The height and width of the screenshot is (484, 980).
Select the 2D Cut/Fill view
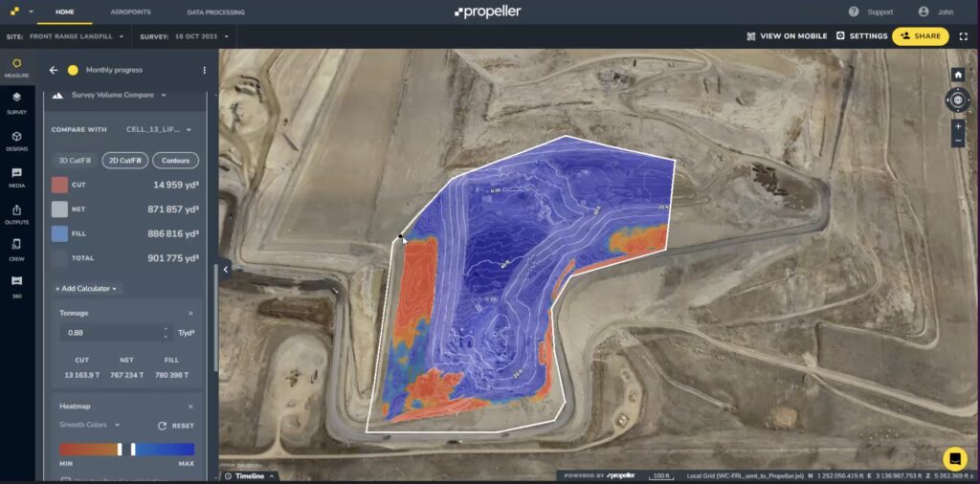point(125,161)
